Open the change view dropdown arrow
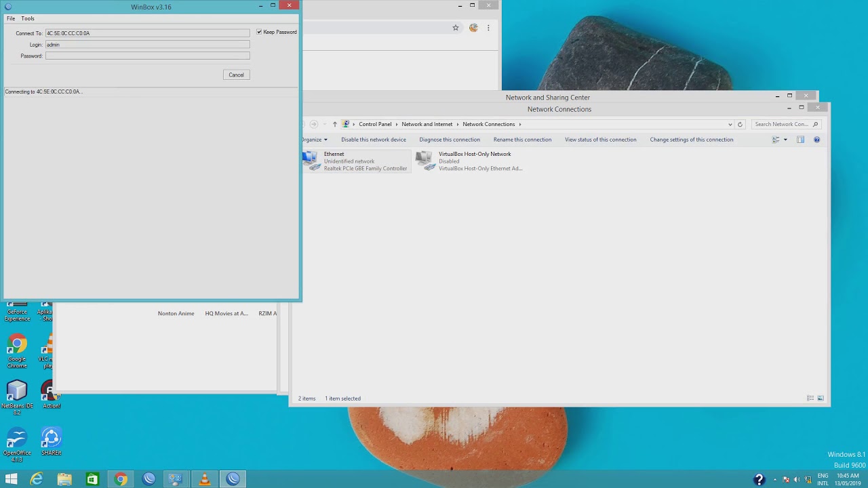Viewport: 868px width, 488px height. [785, 140]
